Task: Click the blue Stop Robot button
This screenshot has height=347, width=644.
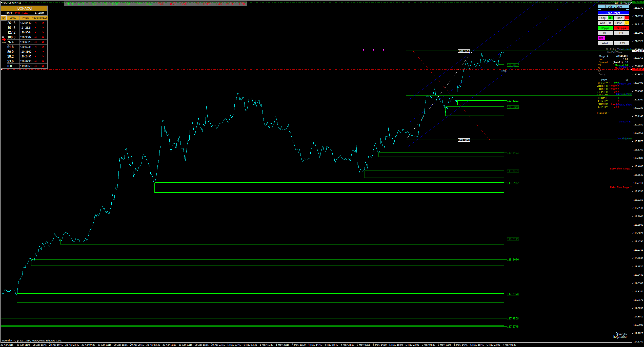Action: click(x=613, y=13)
